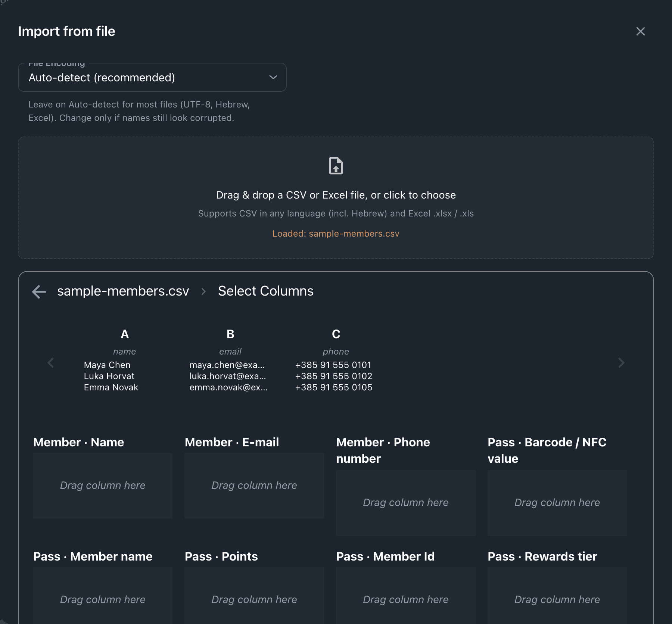Click the Pass · Rewards tier drop zone

[x=557, y=596]
